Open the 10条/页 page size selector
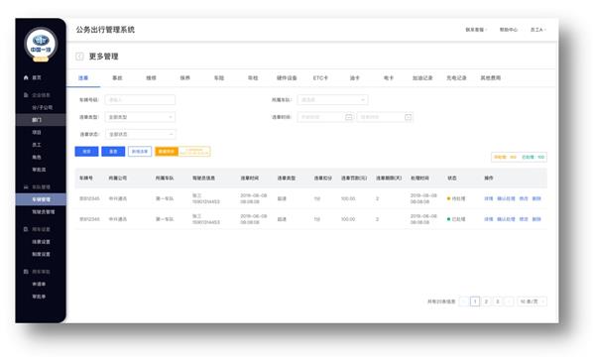Viewport: 595px width, 364px height. tap(532, 302)
